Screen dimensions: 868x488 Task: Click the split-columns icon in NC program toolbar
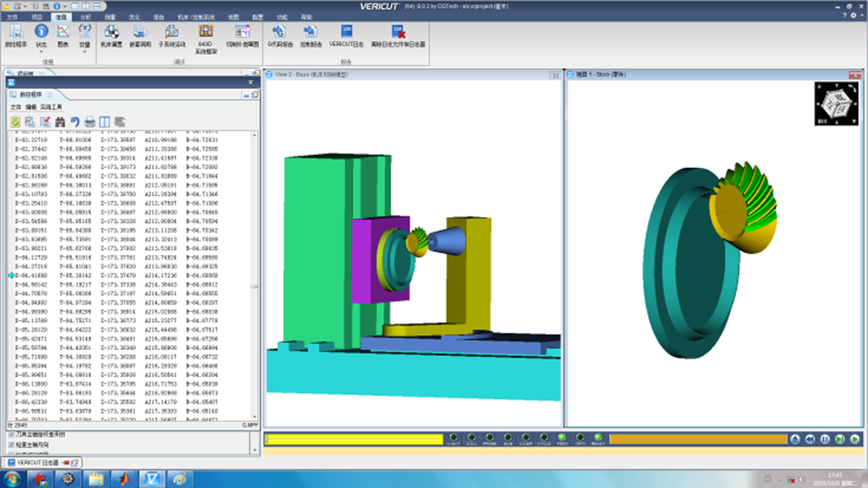(104, 121)
